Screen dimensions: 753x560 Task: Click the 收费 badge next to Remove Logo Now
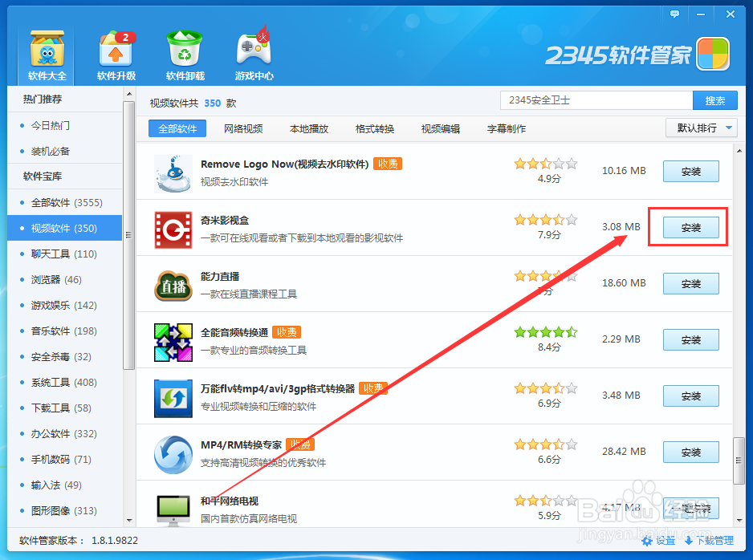[388, 164]
